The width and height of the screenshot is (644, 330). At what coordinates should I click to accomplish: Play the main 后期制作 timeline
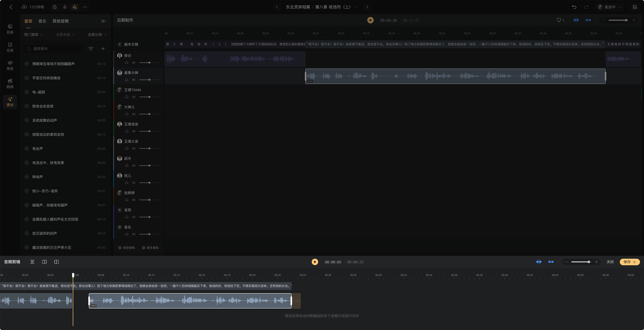tap(370, 20)
